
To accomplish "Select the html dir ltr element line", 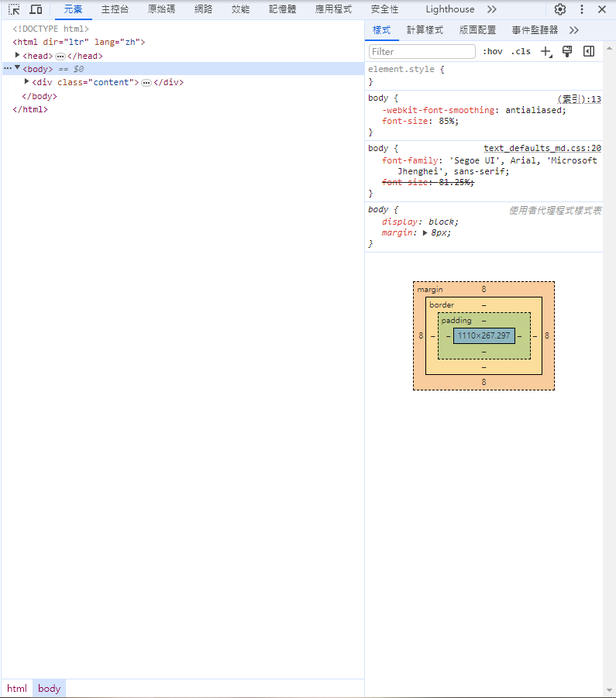I will point(79,43).
